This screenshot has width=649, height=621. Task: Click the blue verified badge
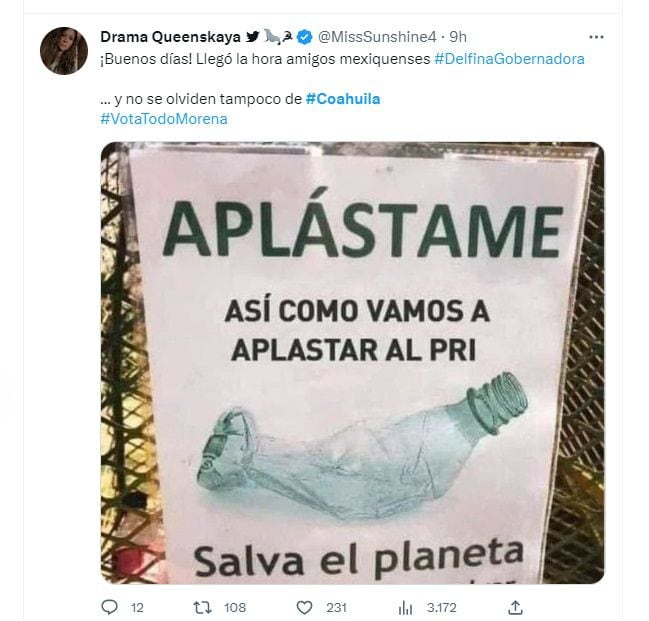click(305, 37)
